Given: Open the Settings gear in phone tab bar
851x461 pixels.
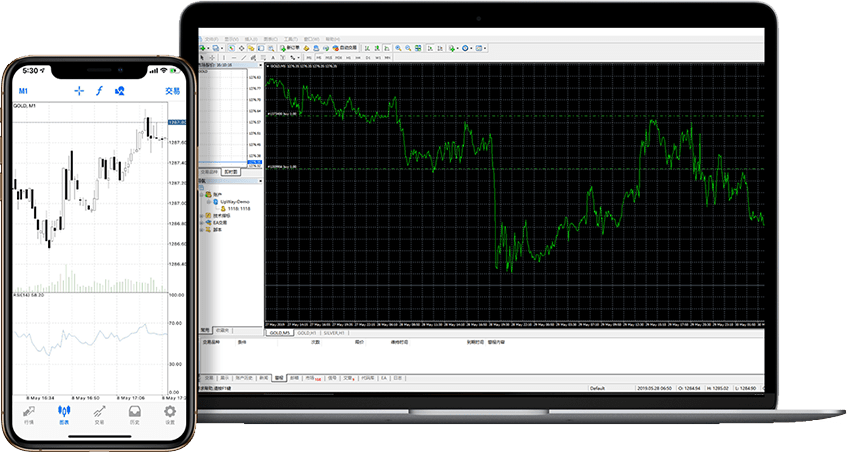Looking at the screenshot, I should [170, 414].
